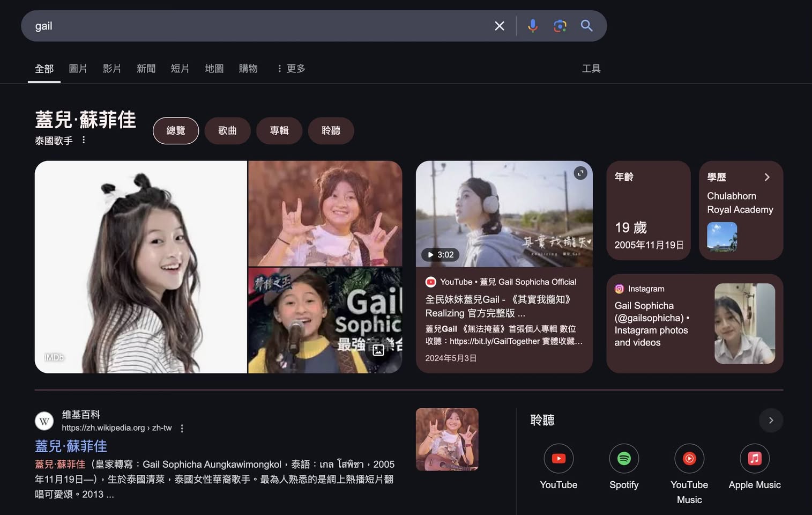Clear the search query with X icon
Screen dimensions: 812x515
(x=499, y=26)
